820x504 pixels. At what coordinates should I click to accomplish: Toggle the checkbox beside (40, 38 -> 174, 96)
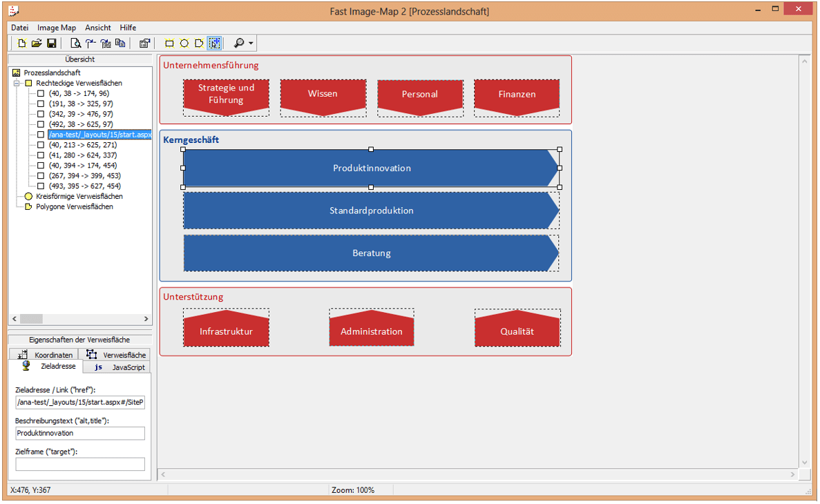pyautogui.click(x=40, y=93)
